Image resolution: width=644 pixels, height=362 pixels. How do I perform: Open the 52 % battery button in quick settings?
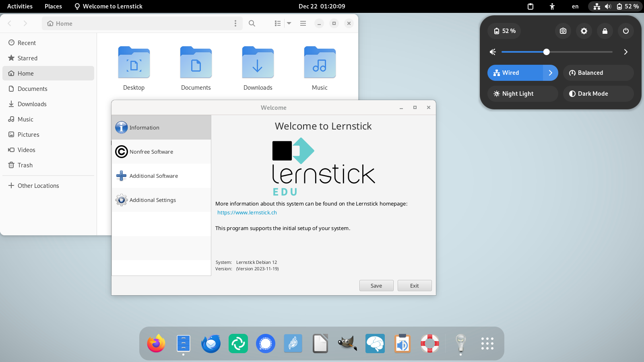(504, 31)
